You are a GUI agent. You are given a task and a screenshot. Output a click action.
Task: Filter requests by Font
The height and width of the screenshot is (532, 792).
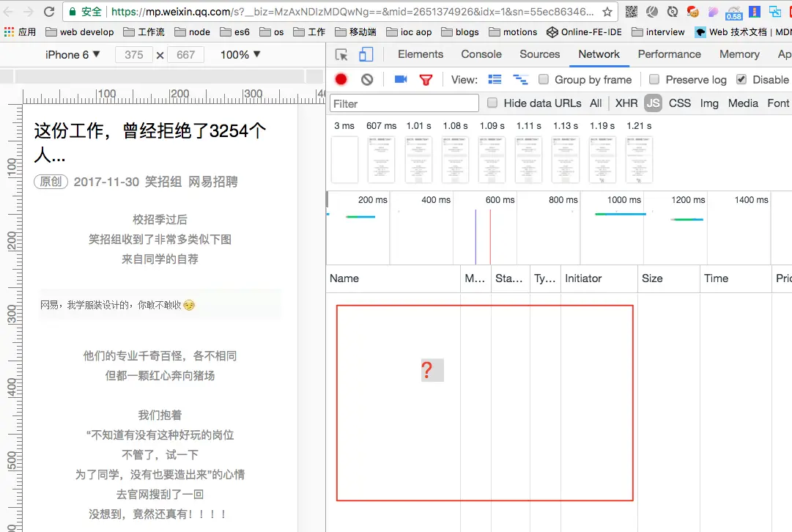coord(778,103)
